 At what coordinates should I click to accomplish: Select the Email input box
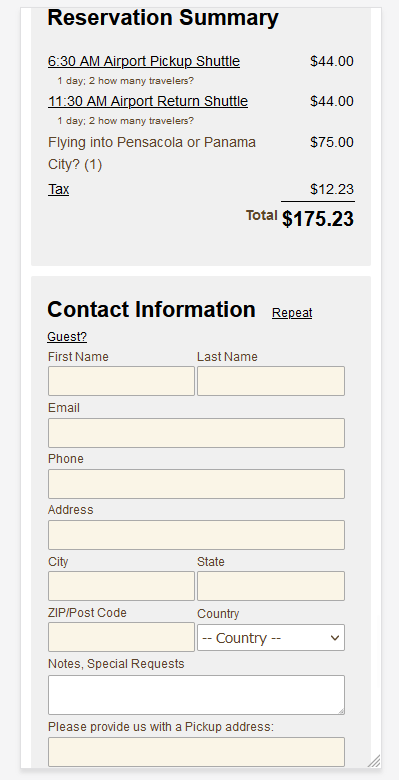click(x=196, y=433)
